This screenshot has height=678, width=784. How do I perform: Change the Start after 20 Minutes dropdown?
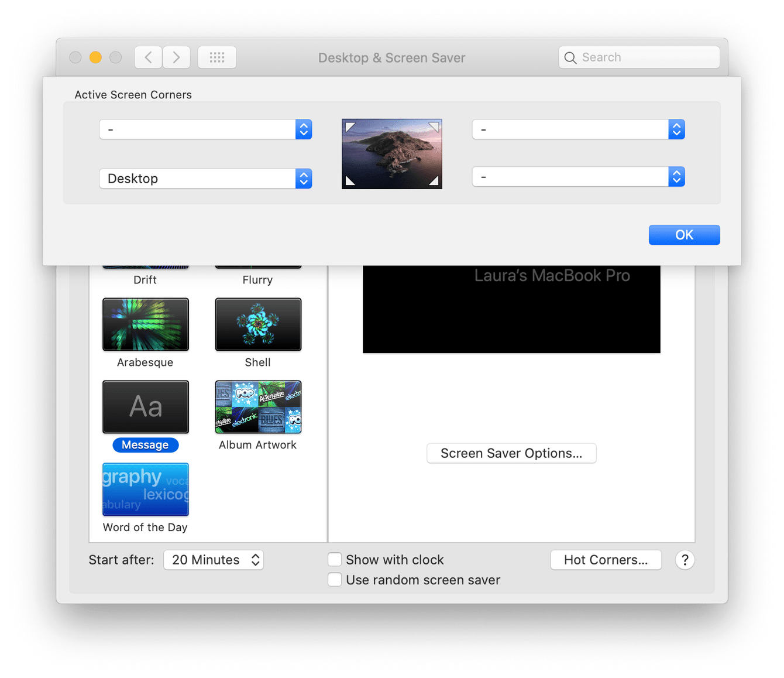pos(213,560)
